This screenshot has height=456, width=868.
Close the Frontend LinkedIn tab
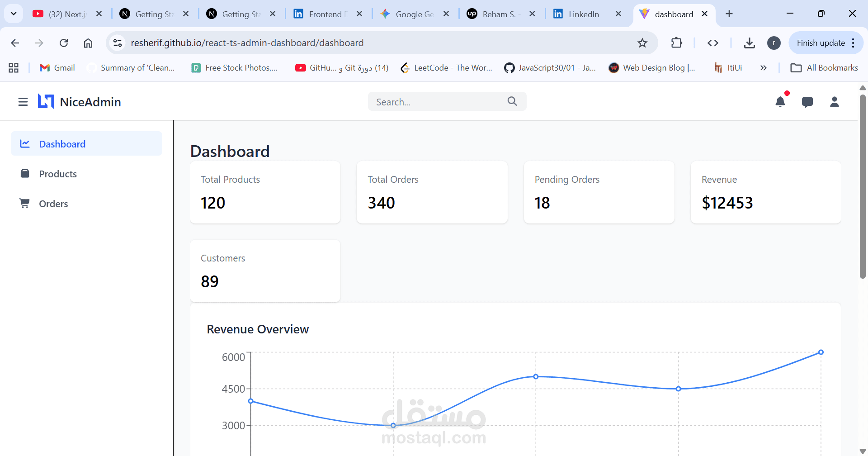tap(359, 14)
